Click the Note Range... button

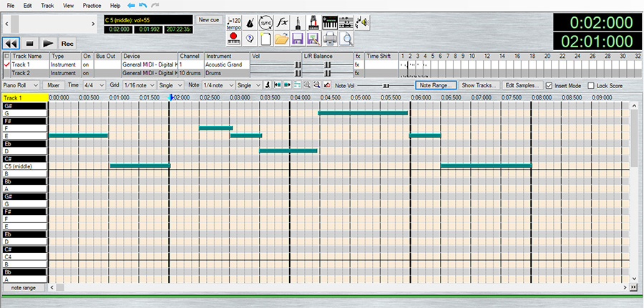pos(436,85)
